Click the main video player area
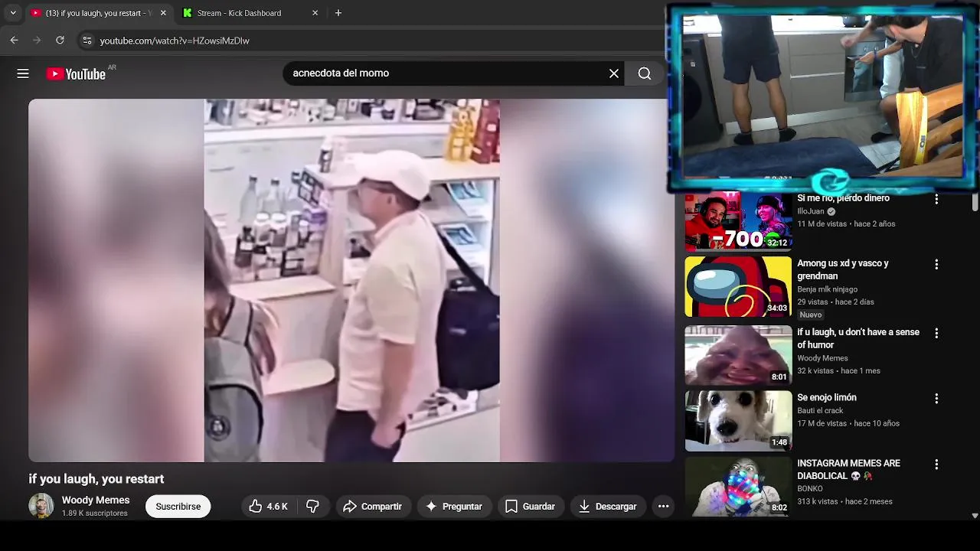The image size is (980, 551). point(351,280)
